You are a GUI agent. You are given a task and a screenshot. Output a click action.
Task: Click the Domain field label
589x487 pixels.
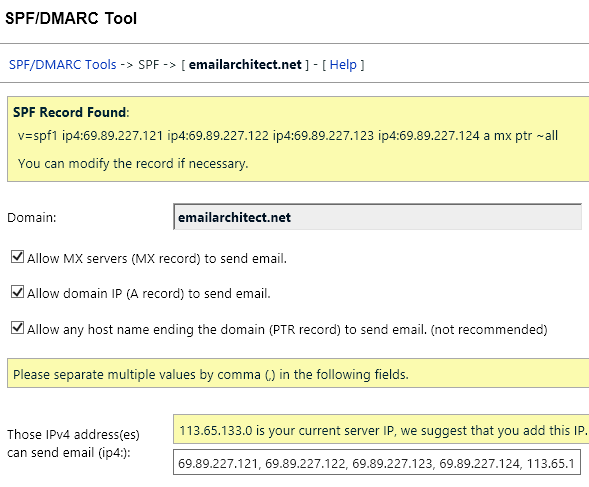pyautogui.click(x=32, y=218)
